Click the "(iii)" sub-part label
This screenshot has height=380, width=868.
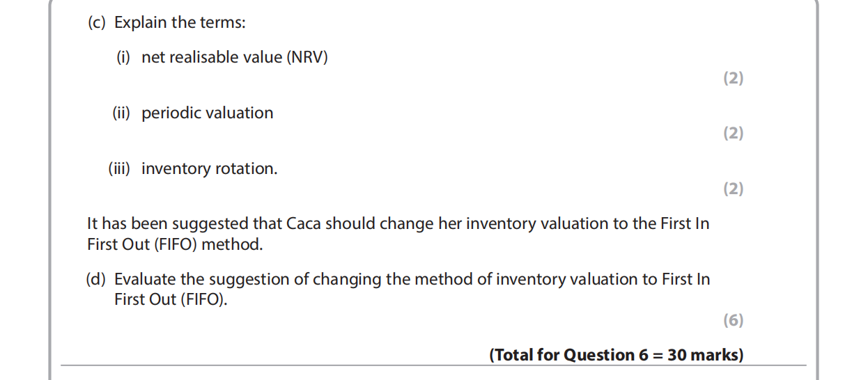[x=119, y=168]
